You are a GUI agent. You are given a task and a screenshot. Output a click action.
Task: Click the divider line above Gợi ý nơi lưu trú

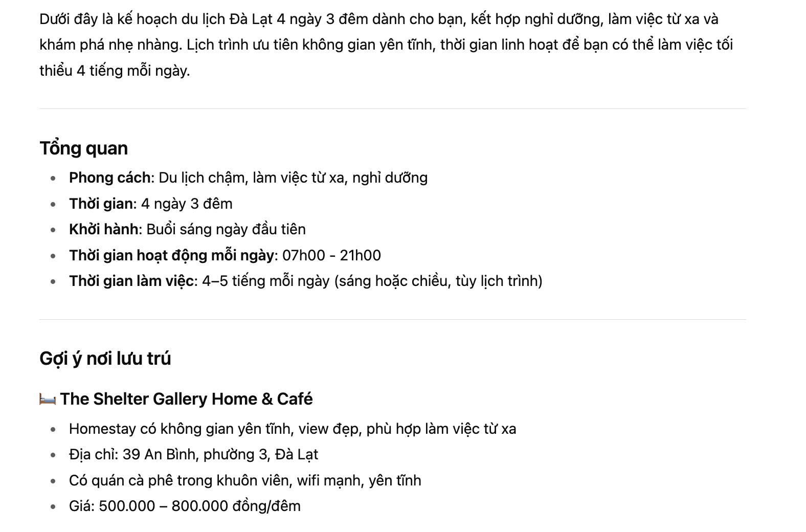(393, 319)
